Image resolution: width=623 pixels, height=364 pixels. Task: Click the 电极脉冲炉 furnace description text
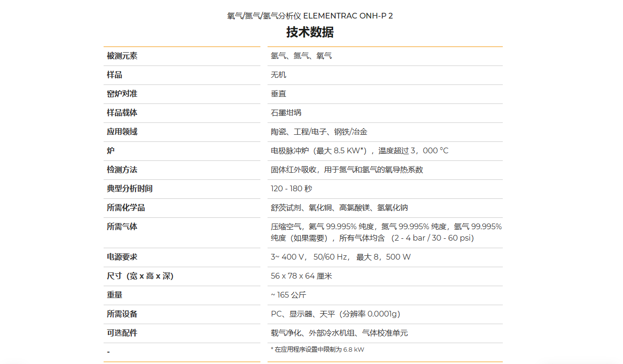point(359,151)
